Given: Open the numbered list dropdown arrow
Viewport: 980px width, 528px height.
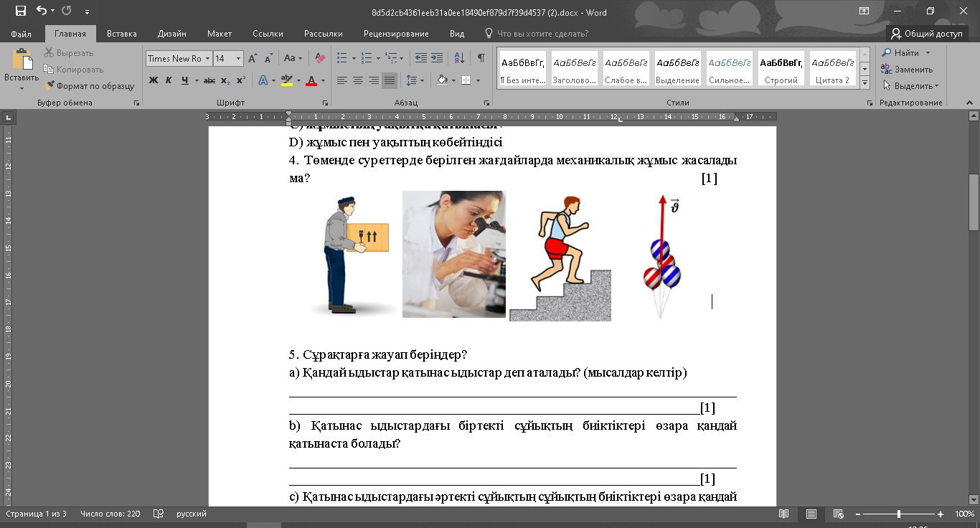Looking at the screenshot, I should tap(377, 59).
